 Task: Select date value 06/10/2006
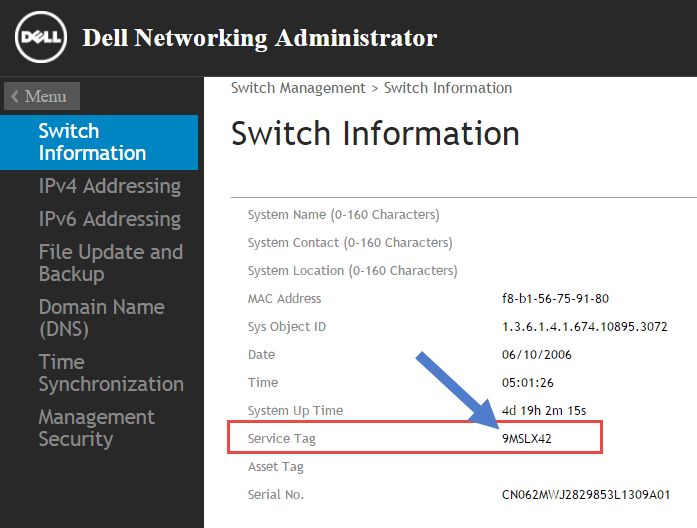pyautogui.click(x=537, y=355)
